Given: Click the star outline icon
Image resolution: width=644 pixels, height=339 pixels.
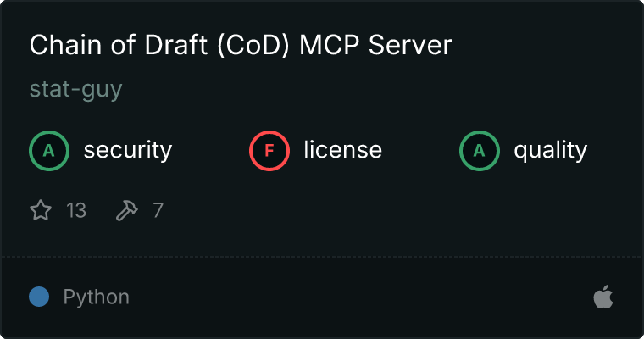Looking at the screenshot, I should pyautogui.click(x=41, y=210).
